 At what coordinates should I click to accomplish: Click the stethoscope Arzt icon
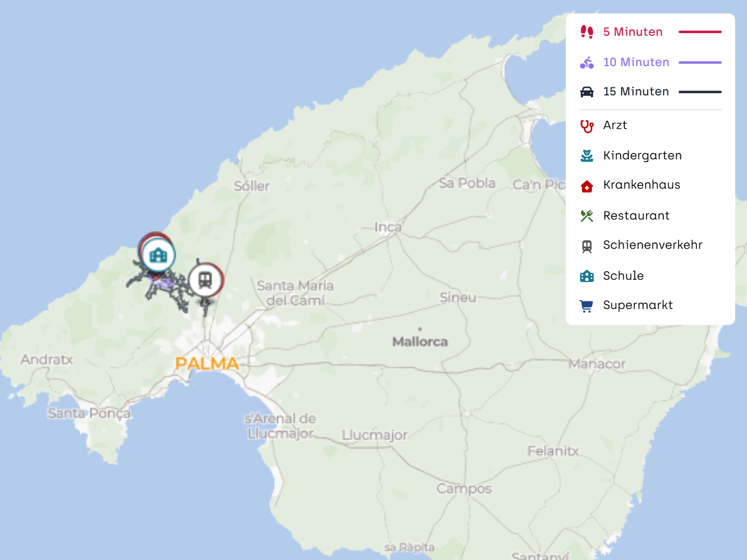click(x=586, y=126)
